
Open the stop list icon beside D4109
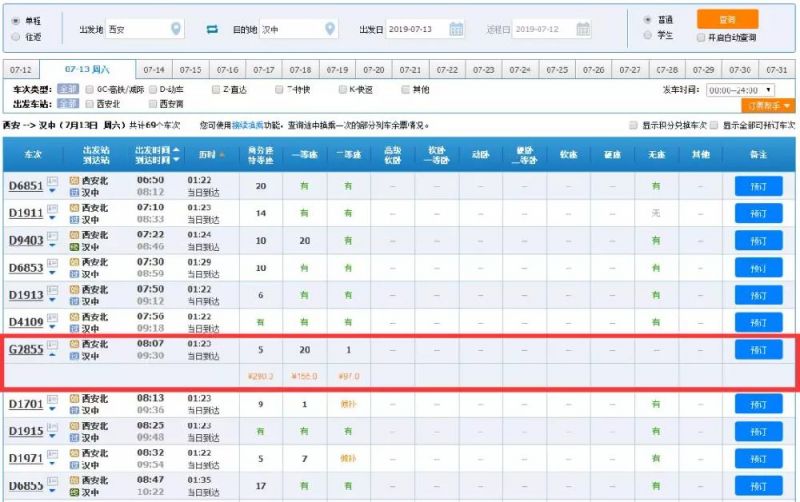point(52,317)
